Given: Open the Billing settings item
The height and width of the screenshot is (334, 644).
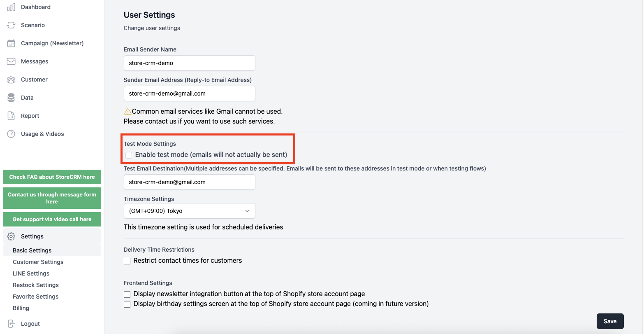Looking at the screenshot, I should pos(21,308).
